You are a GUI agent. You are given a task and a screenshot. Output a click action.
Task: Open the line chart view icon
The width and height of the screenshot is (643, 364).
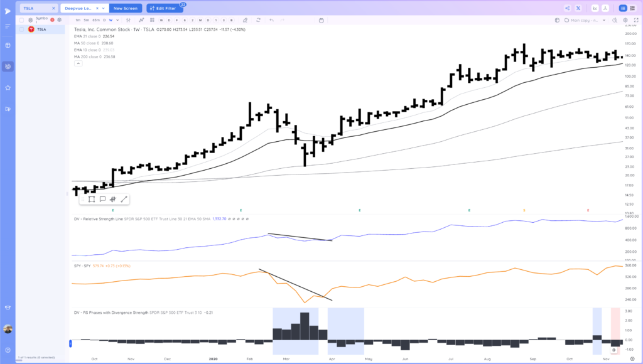click(x=595, y=8)
